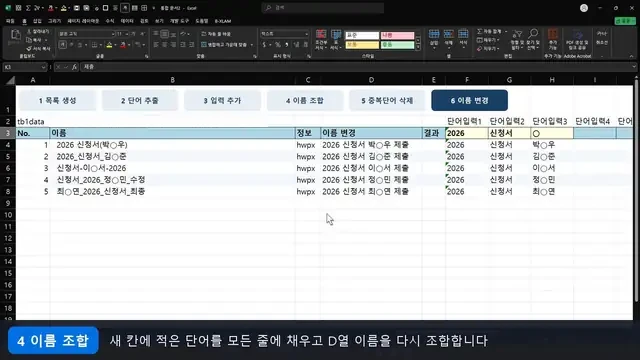Open Find and Select magnifier icon
The height and width of the screenshot is (360, 640).
[x=533, y=33]
